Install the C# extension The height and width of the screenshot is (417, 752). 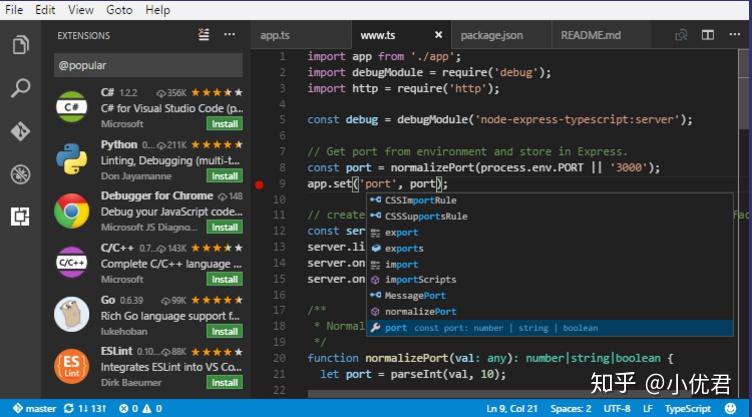[x=224, y=124]
